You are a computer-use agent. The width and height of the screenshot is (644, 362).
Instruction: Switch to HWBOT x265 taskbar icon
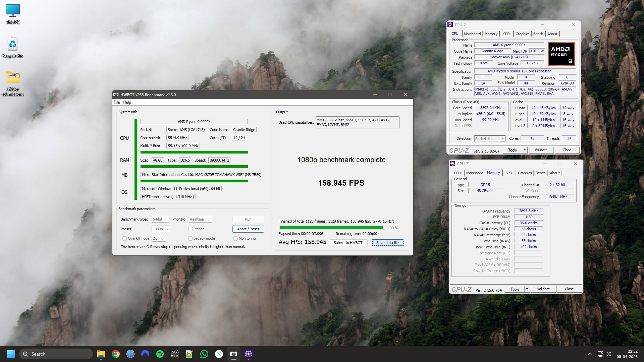click(x=234, y=354)
